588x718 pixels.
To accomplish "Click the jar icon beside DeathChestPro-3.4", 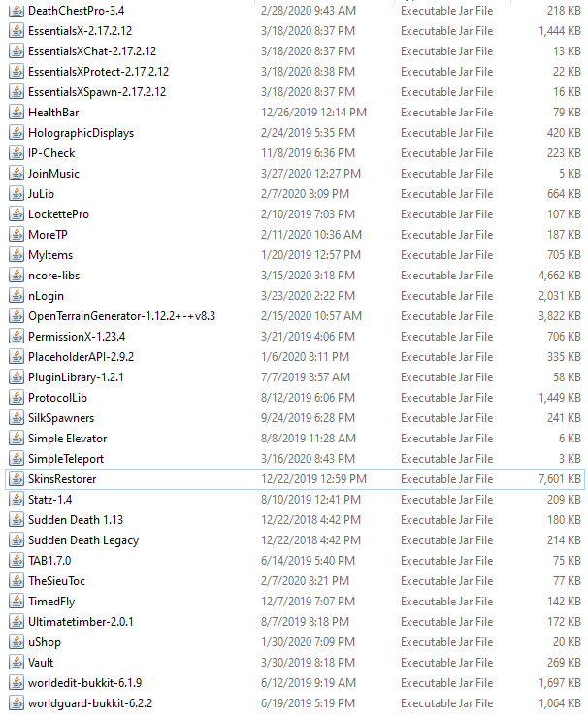I will click(16, 11).
